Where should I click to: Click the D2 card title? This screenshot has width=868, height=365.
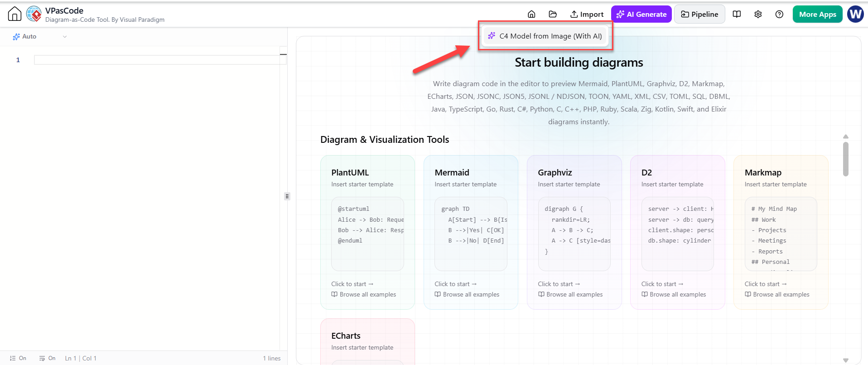(x=646, y=172)
